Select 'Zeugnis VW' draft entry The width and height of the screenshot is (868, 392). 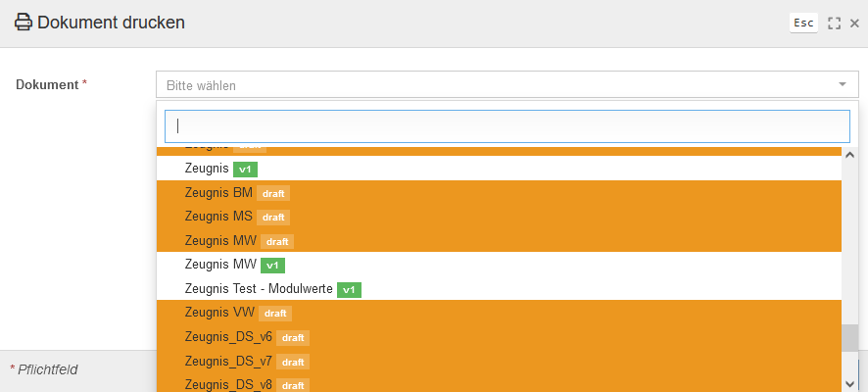pyautogui.click(x=499, y=313)
